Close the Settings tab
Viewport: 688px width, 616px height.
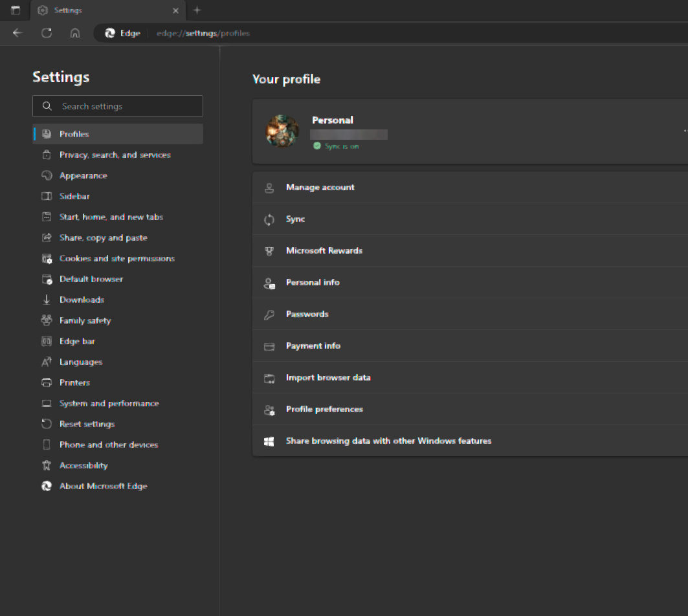[x=176, y=10]
